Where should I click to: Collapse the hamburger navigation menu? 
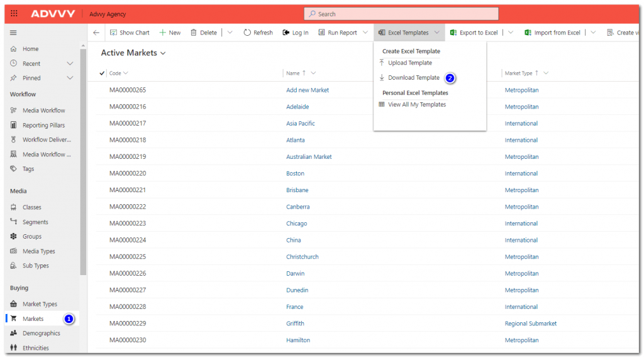click(x=13, y=33)
